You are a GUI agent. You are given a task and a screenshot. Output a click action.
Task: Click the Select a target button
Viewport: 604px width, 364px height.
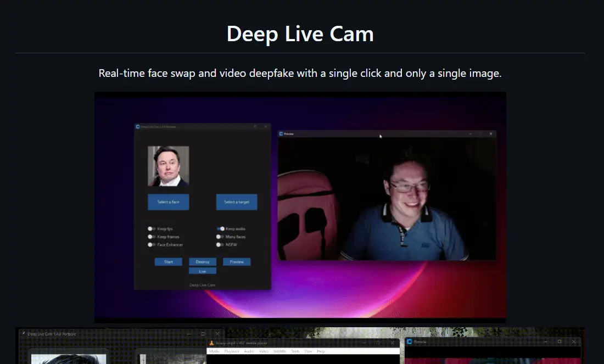click(x=237, y=202)
